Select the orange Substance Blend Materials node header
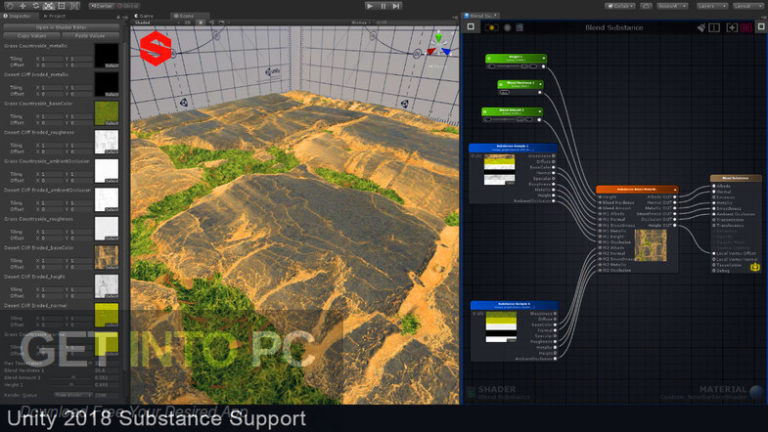Screen dimensions: 768x432 pyautogui.click(x=637, y=189)
